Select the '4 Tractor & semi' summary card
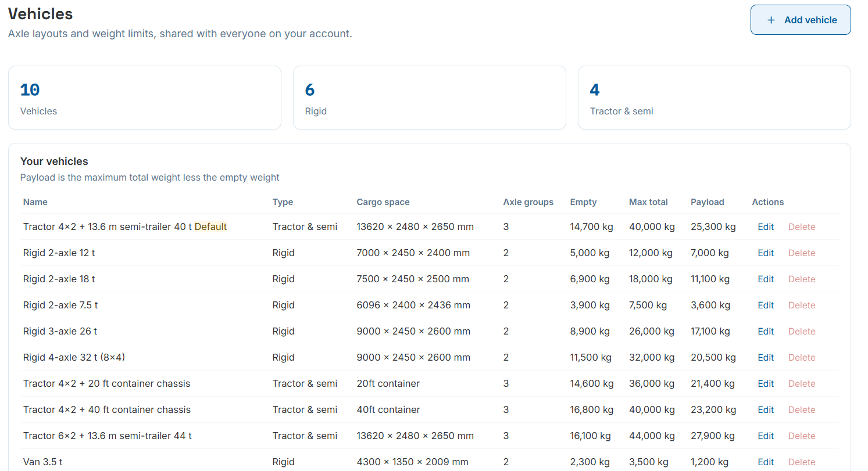 tap(715, 98)
